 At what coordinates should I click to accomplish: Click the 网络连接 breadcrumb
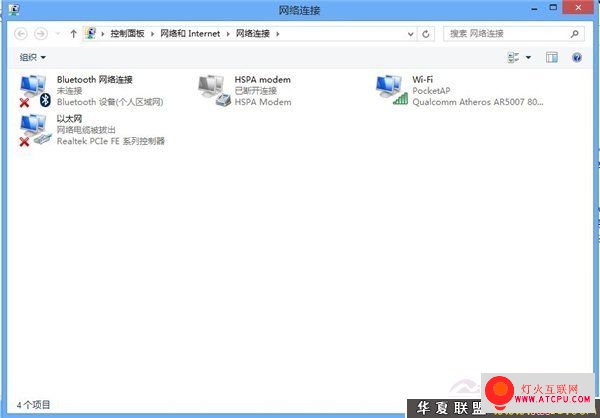point(253,34)
